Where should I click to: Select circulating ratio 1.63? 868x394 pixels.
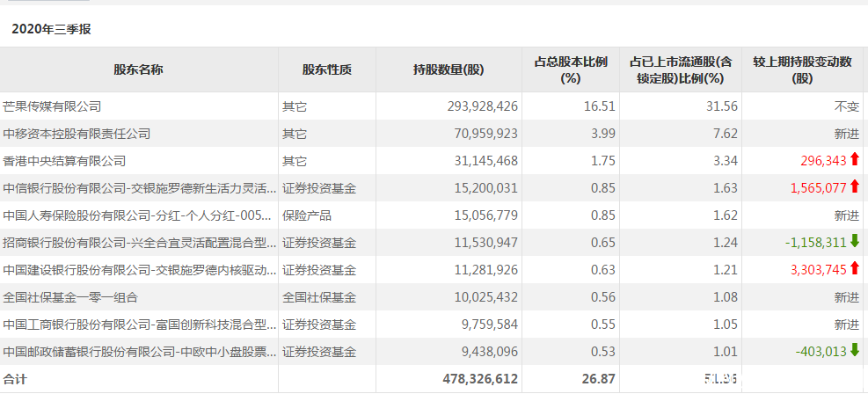click(x=726, y=188)
